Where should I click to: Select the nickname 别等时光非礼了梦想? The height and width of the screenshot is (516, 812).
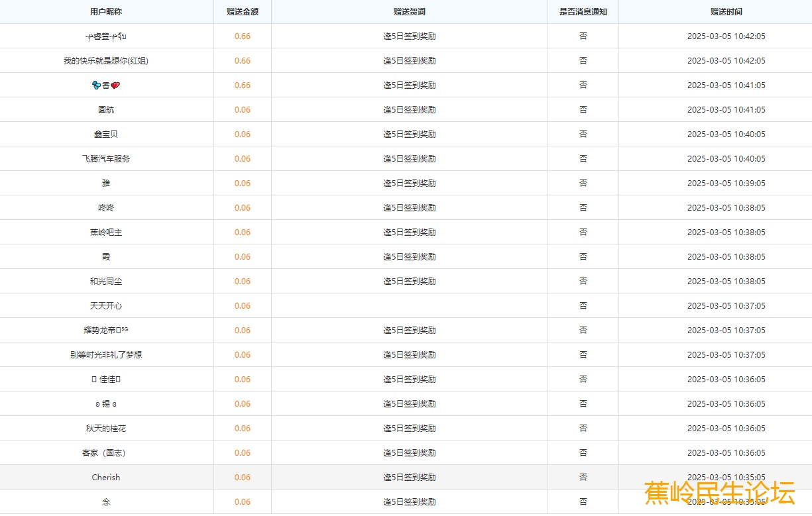coord(106,355)
